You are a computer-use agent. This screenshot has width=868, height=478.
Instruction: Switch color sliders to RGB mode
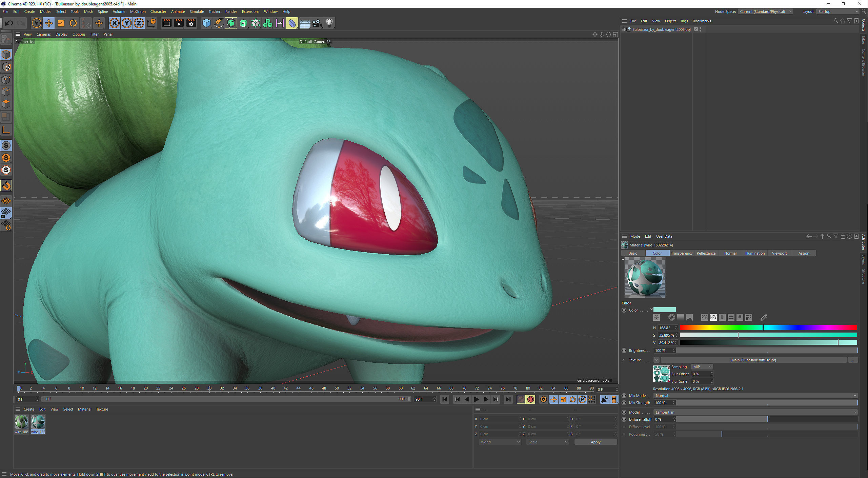point(705,317)
